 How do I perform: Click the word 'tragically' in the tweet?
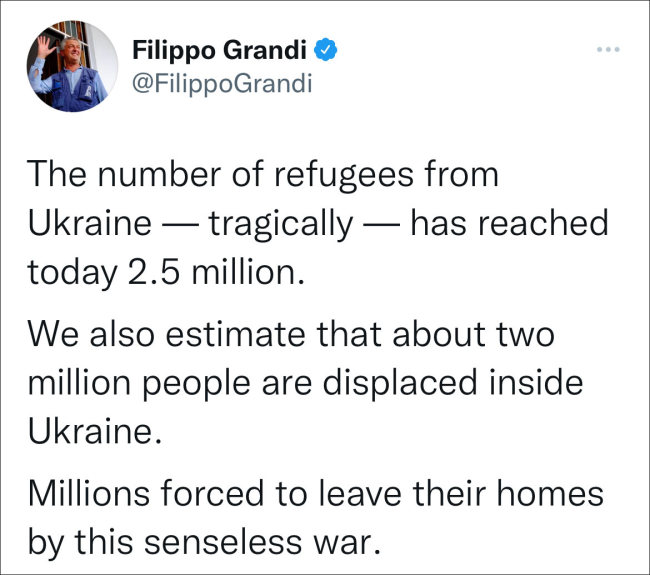281,225
